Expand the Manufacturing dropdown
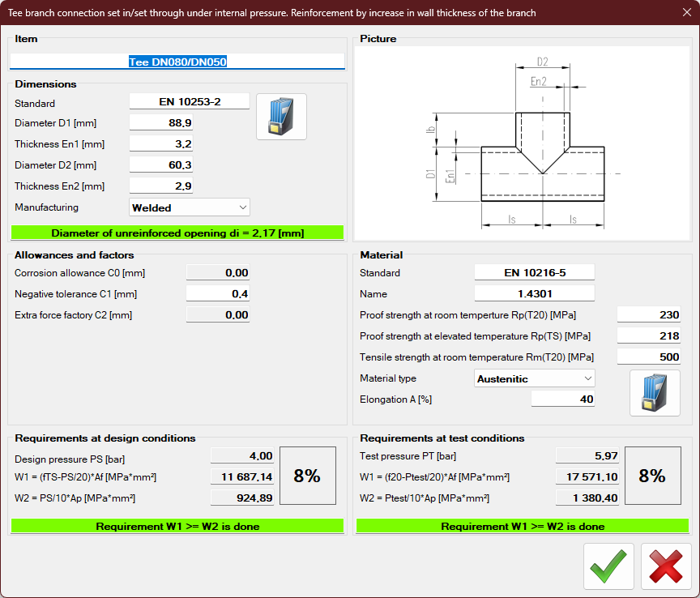The height and width of the screenshot is (598, 700). [x=190, y=207]
